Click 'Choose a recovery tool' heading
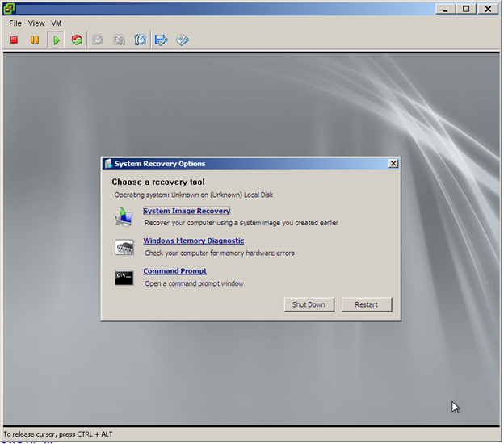Viewport: 504px width, 444px height. tap(158, 182)
